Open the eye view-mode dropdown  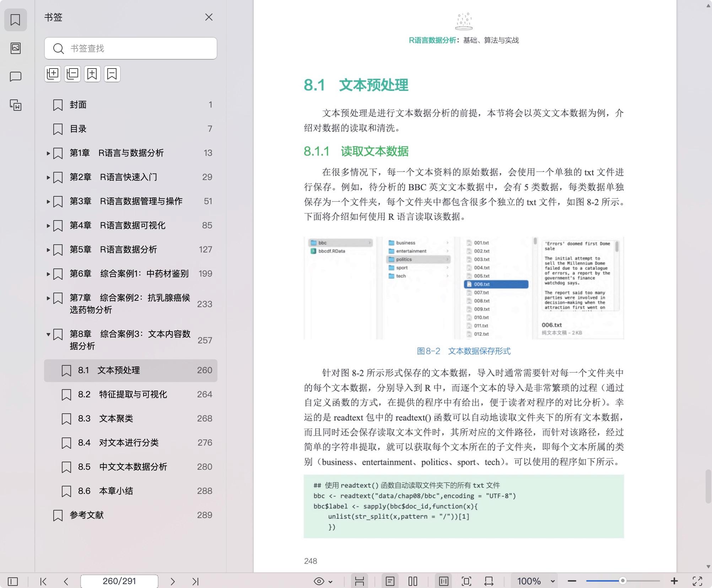323,581
